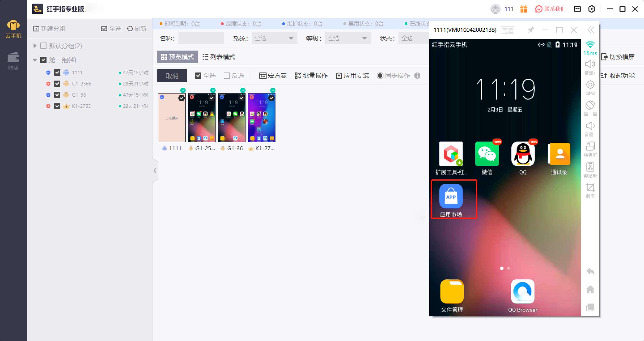The width and height of the screenshot is (644, 341).
Task: Collapse the 第二组 tree node
Action: click(x=35, y=60)
